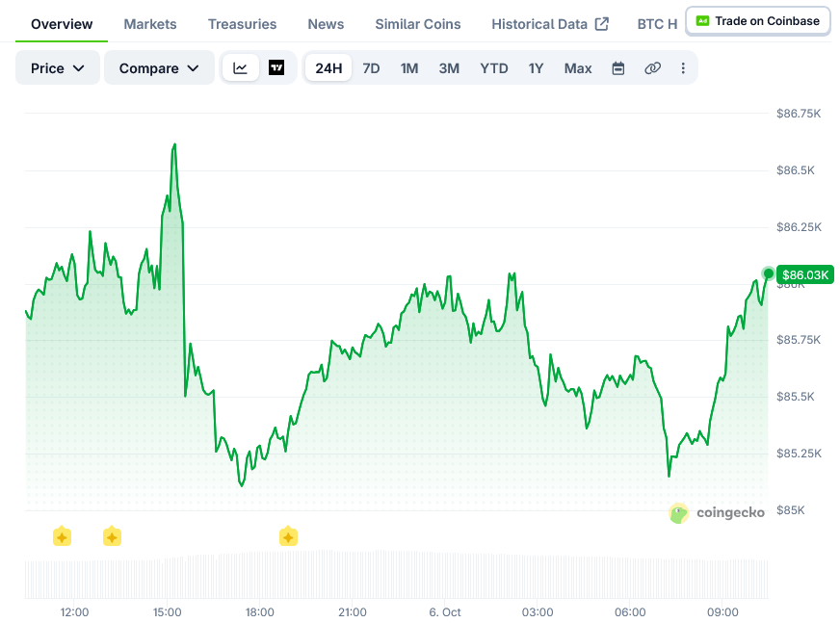Open the Markets tab
This screenshot has width=840, height=623.
150,24
